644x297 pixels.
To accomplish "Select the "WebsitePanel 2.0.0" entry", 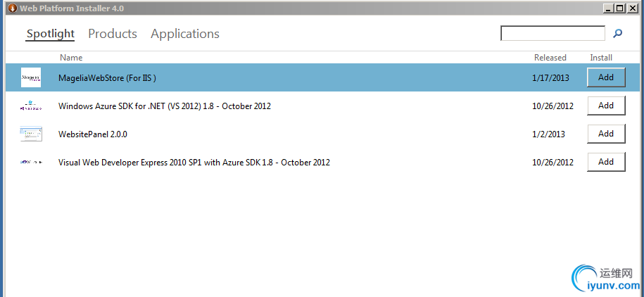I will (93, 134).
